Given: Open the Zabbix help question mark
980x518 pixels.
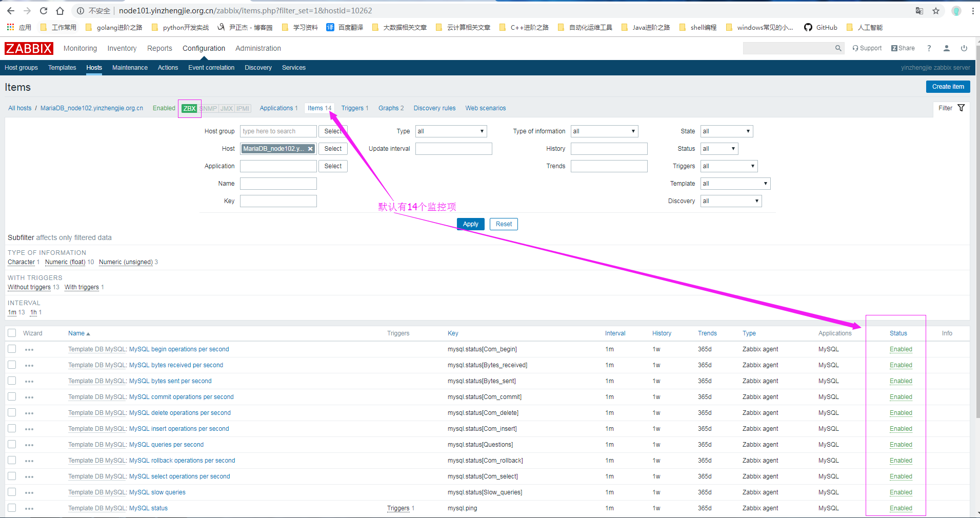Looking at the screenshot, I should pyautogui.click(x=929, y=48).
